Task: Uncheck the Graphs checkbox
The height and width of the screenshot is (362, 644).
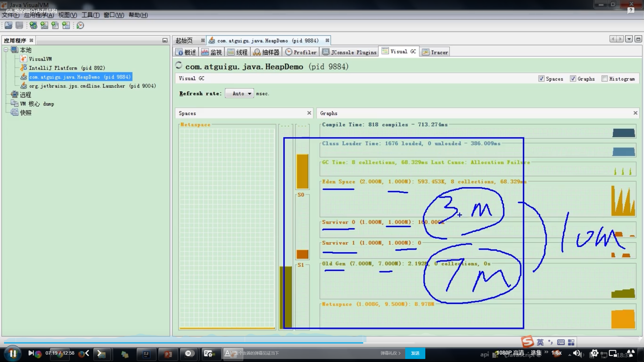Action: (573, 79)
